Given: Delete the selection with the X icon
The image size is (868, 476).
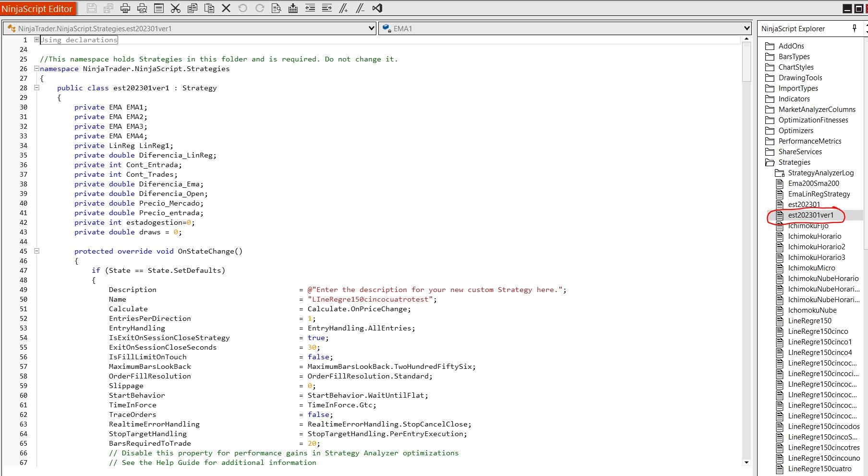Looking at the screenshot, I should (226, 8).
